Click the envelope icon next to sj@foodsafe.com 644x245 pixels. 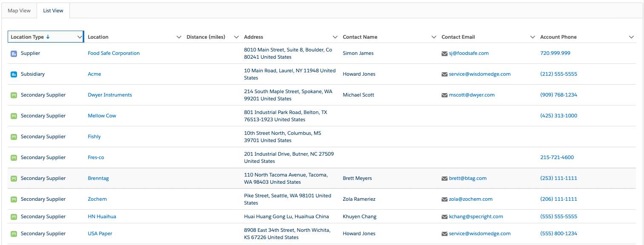[445, 54]
